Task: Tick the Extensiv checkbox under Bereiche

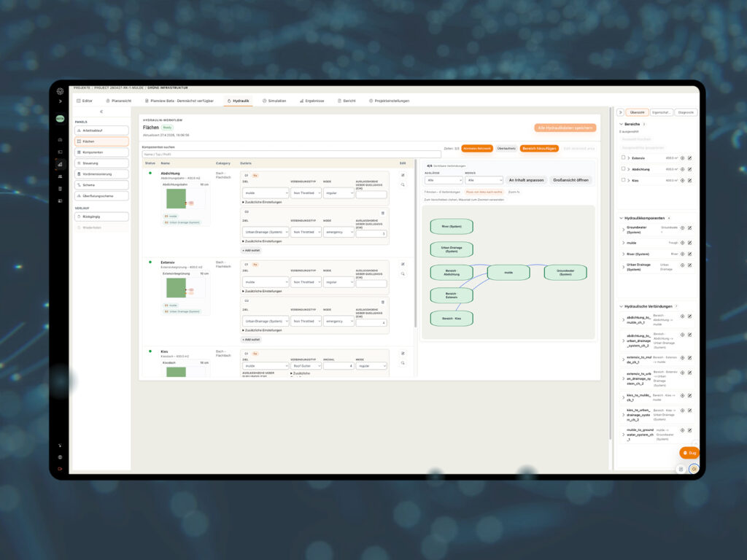Action: [x=623, y=157]
